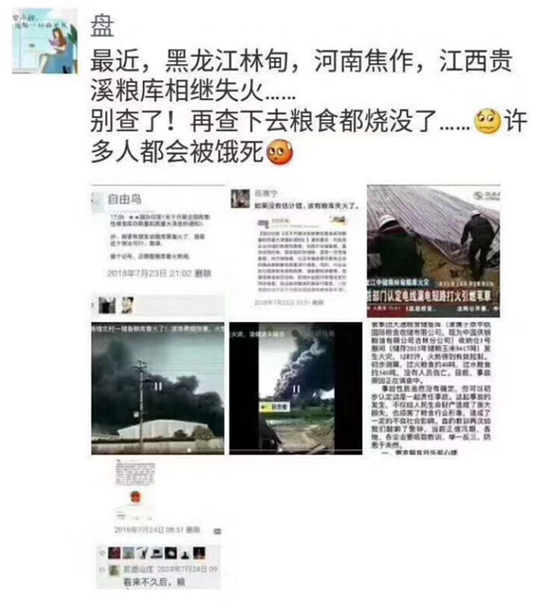Open commenter 莫愁山庄's name

coord(138,569)
